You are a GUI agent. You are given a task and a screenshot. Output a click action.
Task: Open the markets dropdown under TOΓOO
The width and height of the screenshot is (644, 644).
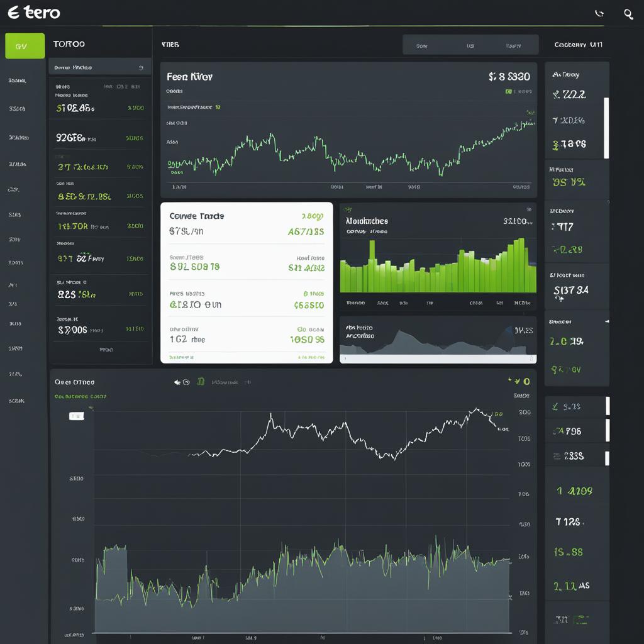[100, 67]
